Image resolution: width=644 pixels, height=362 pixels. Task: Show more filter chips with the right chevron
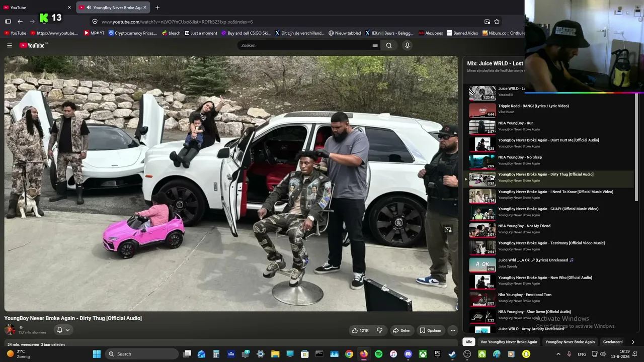click(x=633, y=342)
